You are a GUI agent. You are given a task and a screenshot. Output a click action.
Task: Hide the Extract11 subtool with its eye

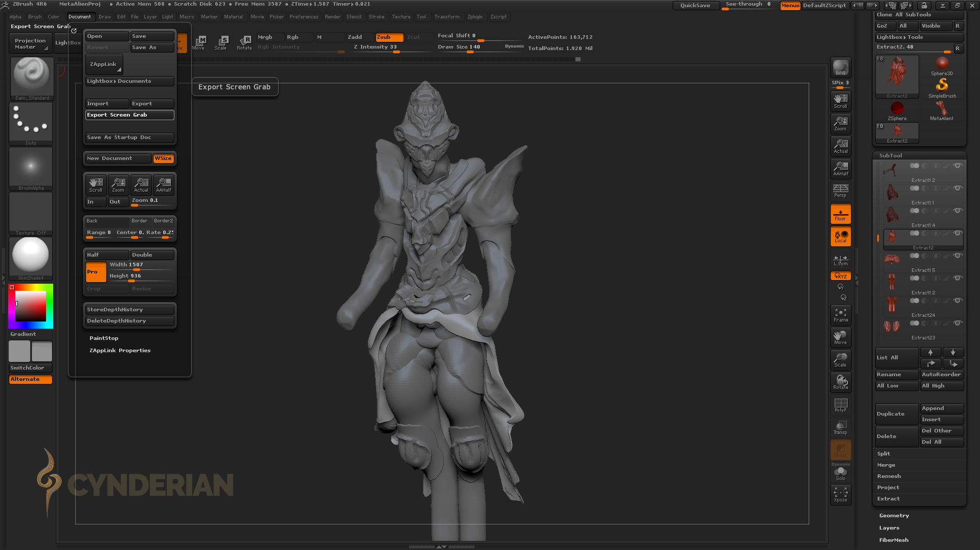(x=957, y=188)
